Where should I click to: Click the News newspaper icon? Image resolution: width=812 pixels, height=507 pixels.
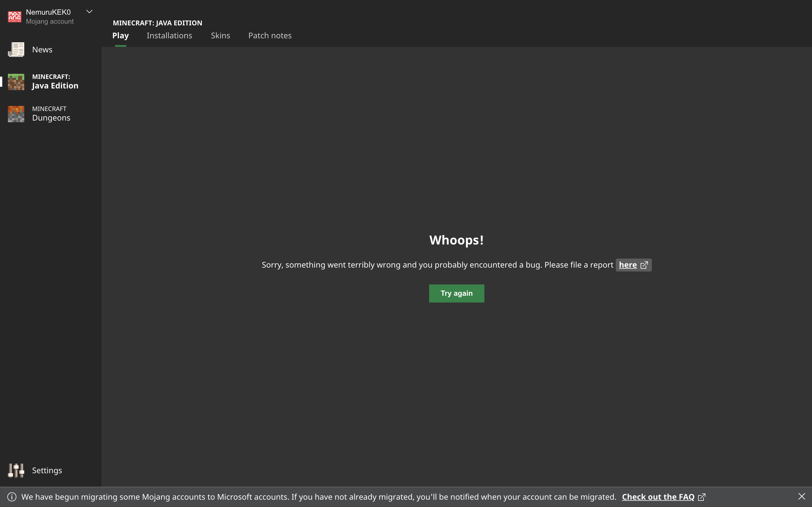tap(16, 50)
